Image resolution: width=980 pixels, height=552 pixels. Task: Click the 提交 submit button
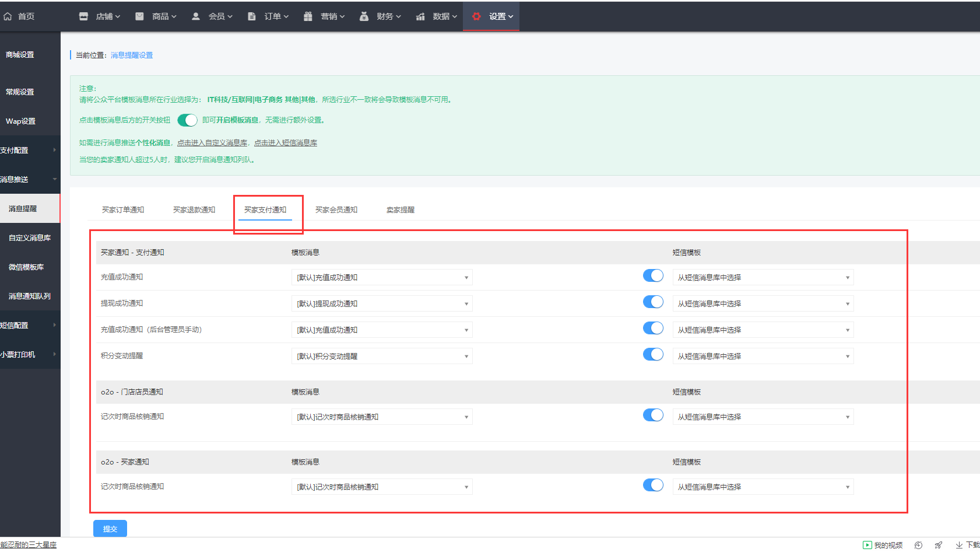pyautogui.click(x=110, y=529)
